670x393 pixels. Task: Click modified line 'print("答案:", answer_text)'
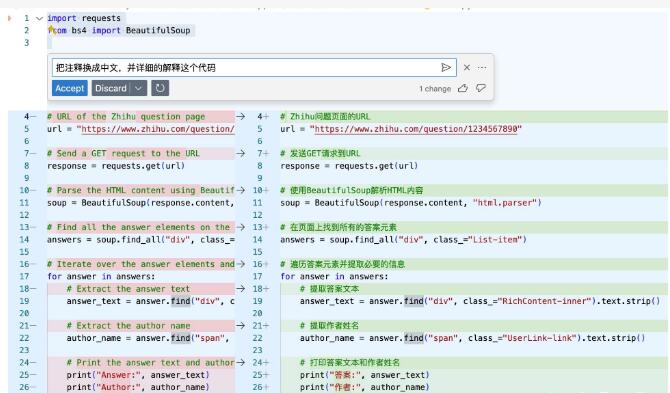pos(364,375)
